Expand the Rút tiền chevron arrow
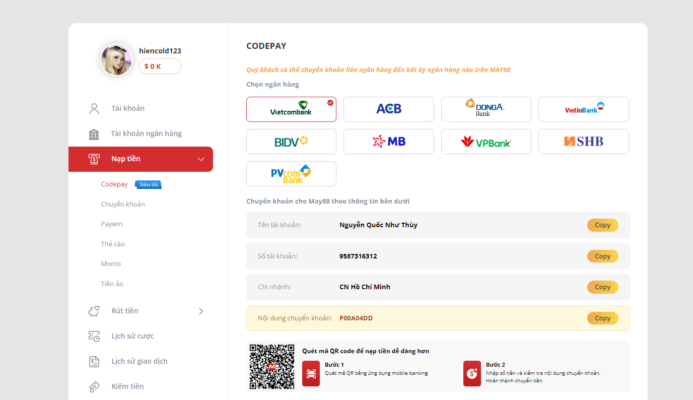The height and width of the screenshot is (400, 693). (201, 311)
